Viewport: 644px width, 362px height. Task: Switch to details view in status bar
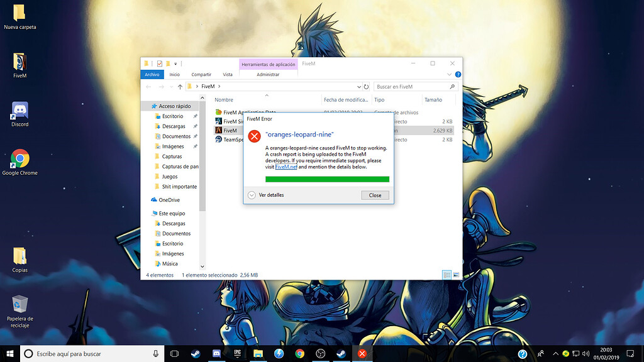(447, 275)
